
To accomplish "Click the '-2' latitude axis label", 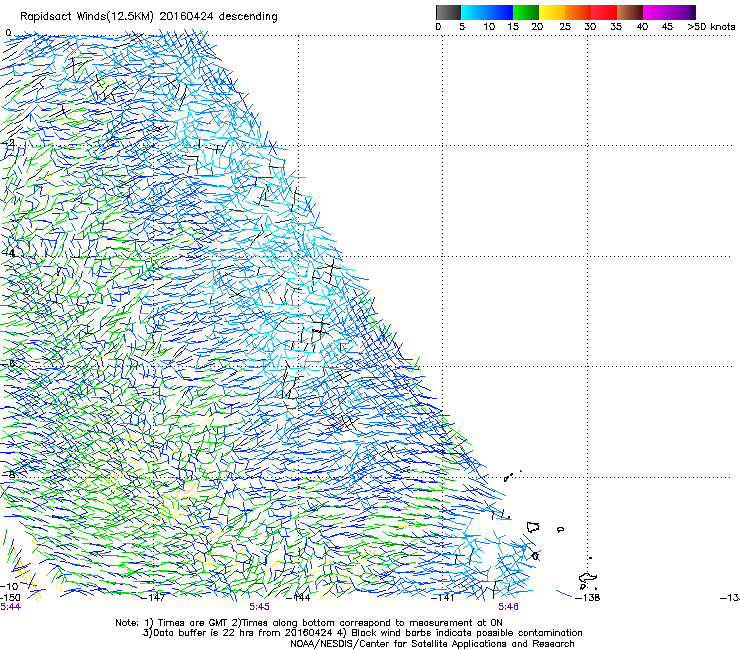I will [x=9, y=142].
